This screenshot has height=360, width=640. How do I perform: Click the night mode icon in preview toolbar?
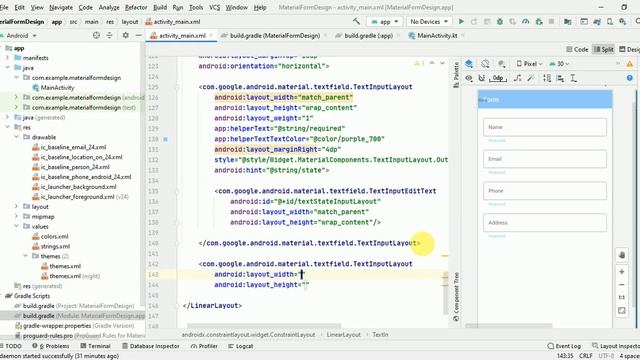[x=502, y=64]
